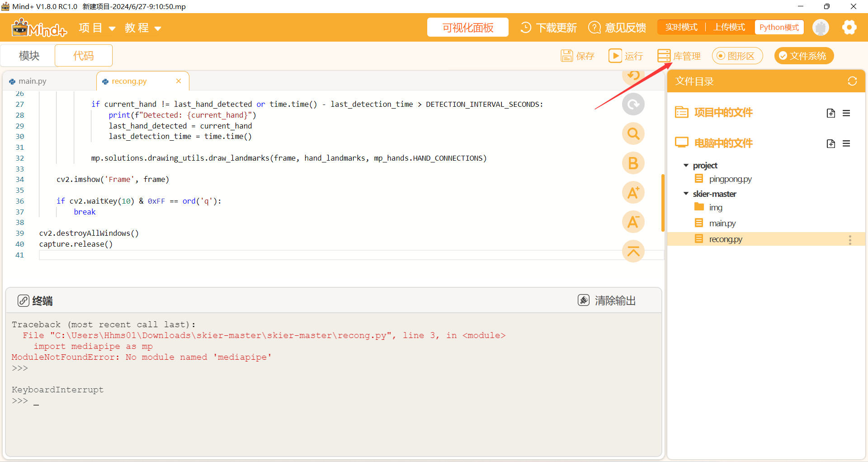This screenshot has height=462, width=868.
Task: Click the 下载更新 clock icon
Action: [526, 28]
